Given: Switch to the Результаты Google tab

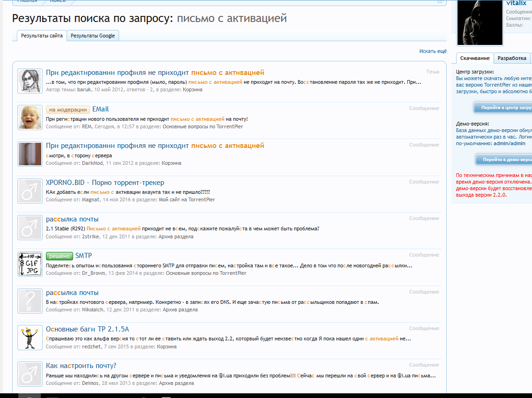Looking at the screenshot, I should point(93,36).
